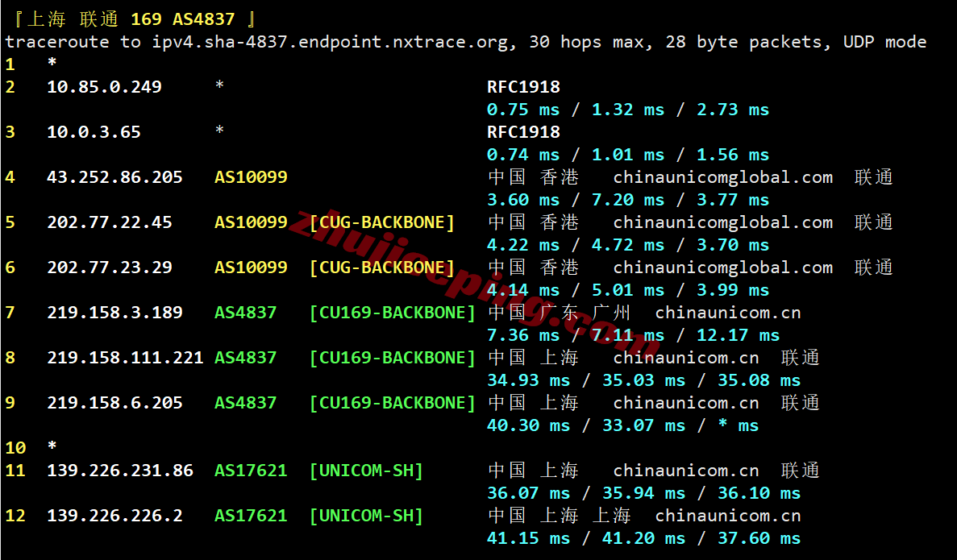Click latency value 12.17 ms
957x560 pixels.
coord(739,335)
